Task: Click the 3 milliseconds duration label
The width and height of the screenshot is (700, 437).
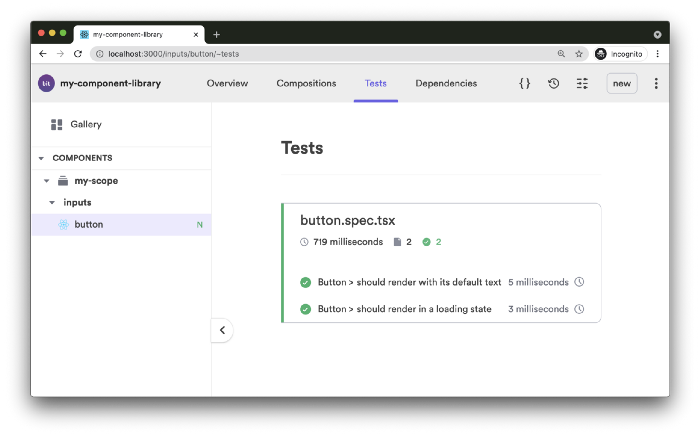Action: click(538, 309)
